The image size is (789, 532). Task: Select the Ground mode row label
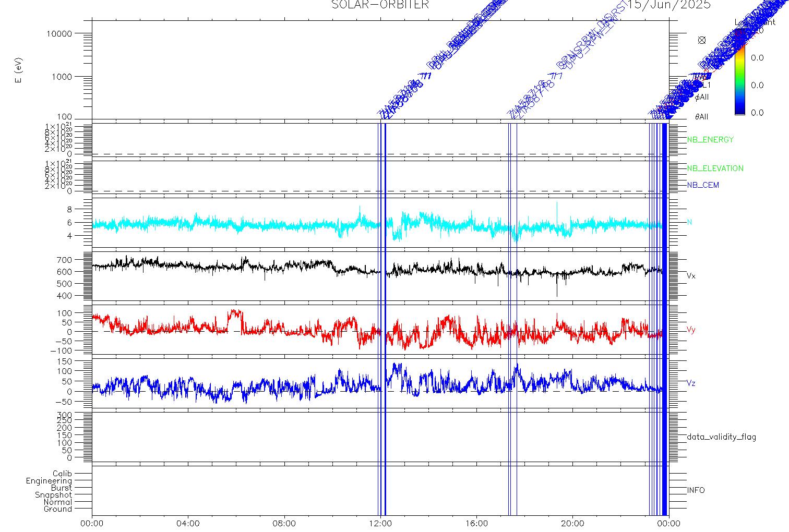tap(58, 509)
